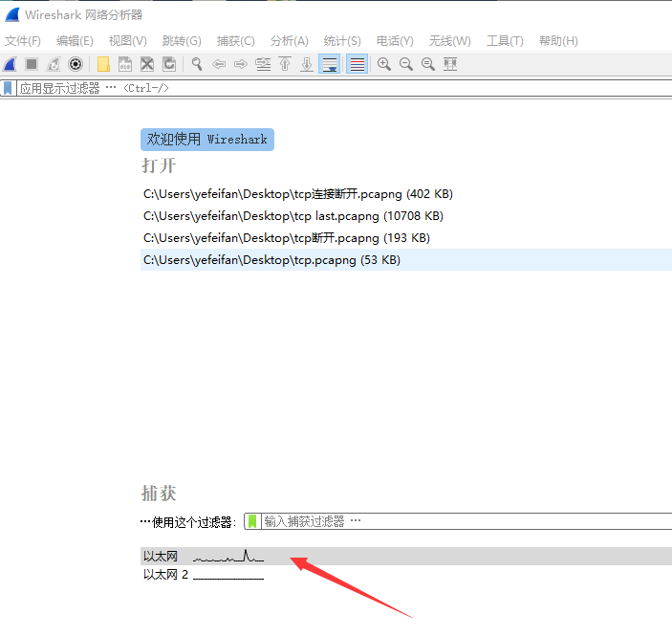The width and height of the screenshot is (672, 637).
Task: Go back in packet history arrow
Action: click(x=219, y=64)
